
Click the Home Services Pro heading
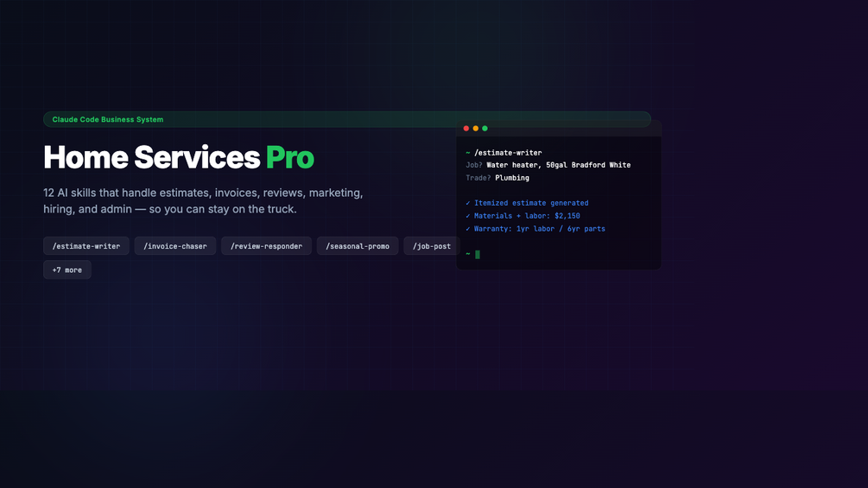(179, 157)
